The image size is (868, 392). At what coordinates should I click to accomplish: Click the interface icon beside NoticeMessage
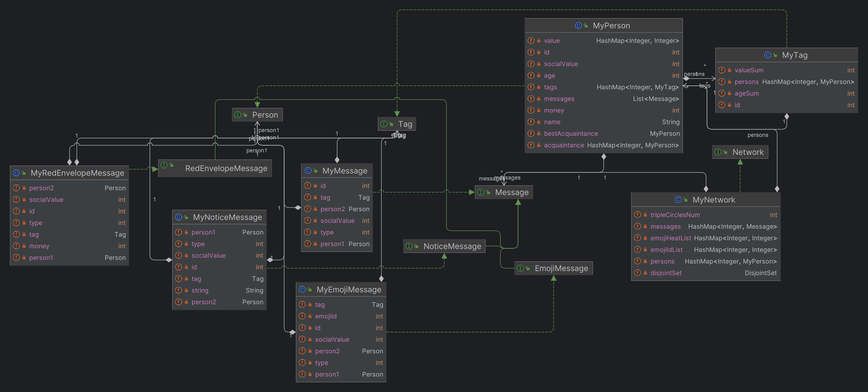[409, 246]
